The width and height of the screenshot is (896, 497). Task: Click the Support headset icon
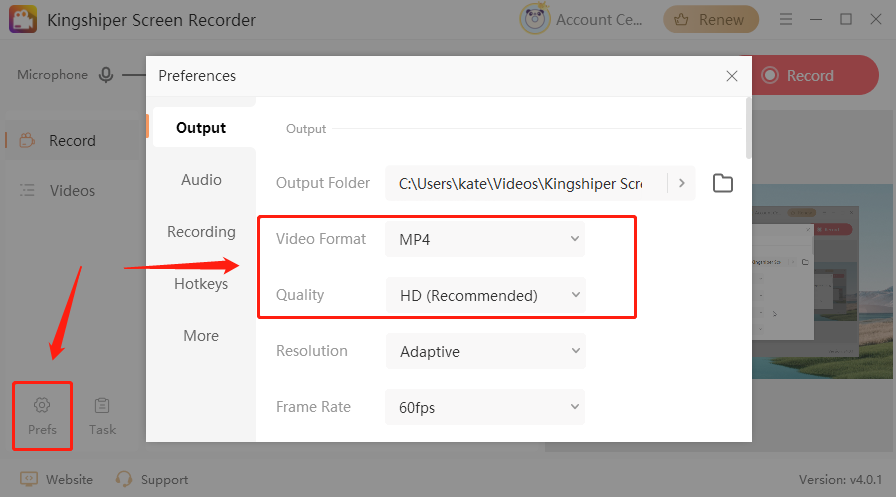point(123,479)
